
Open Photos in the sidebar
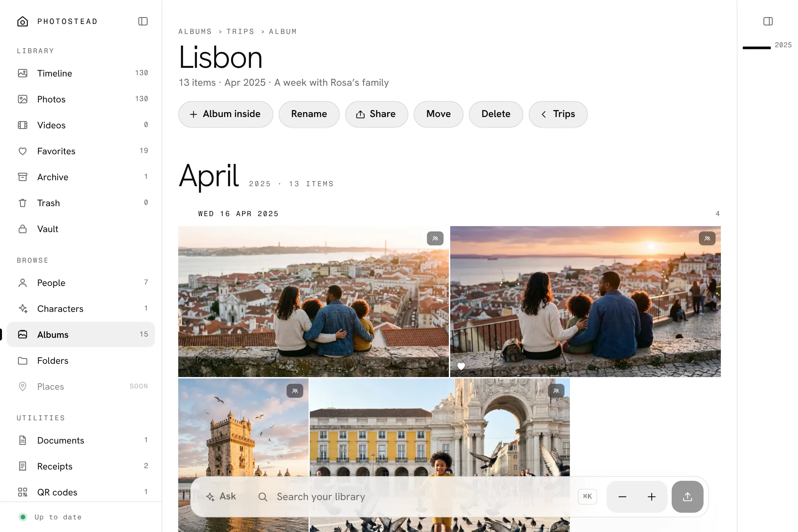coord(81,99)
